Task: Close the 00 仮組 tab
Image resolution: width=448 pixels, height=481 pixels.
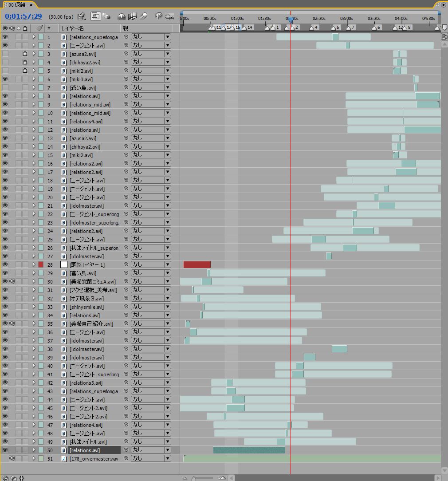Action: click(x=31, y=5)
